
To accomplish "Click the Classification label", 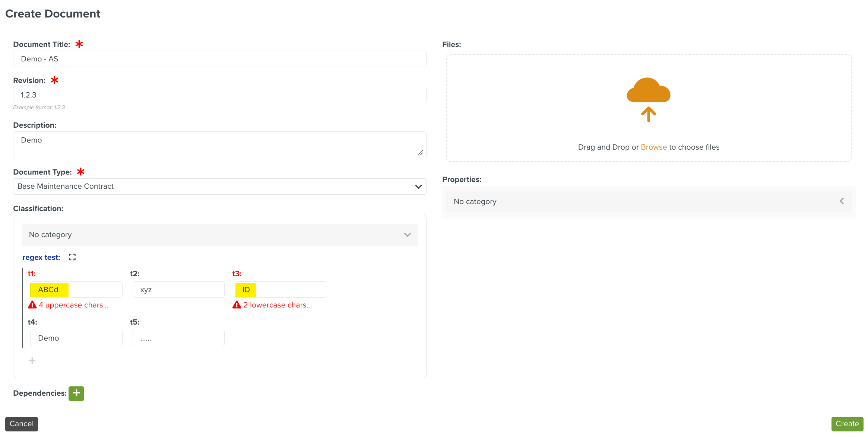I will [38, 208].
